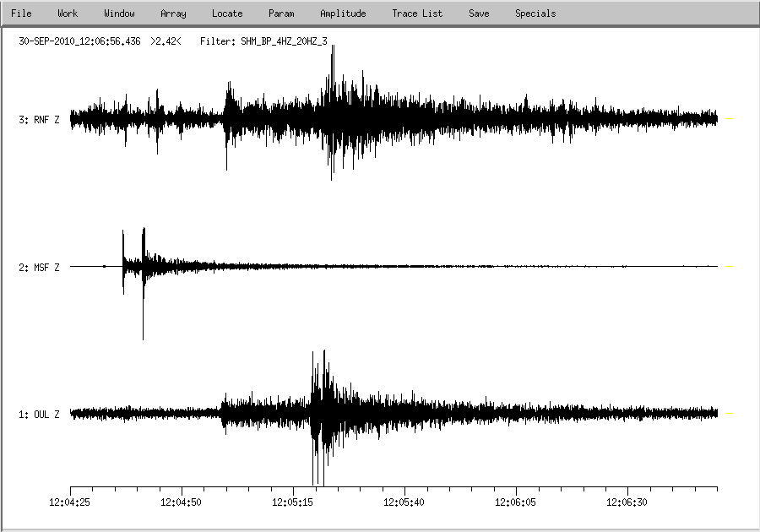Click the filter label SHM_BP_4HZ_20HZ_3
Viewport: 760px width, 532px height.
point(284,41)
